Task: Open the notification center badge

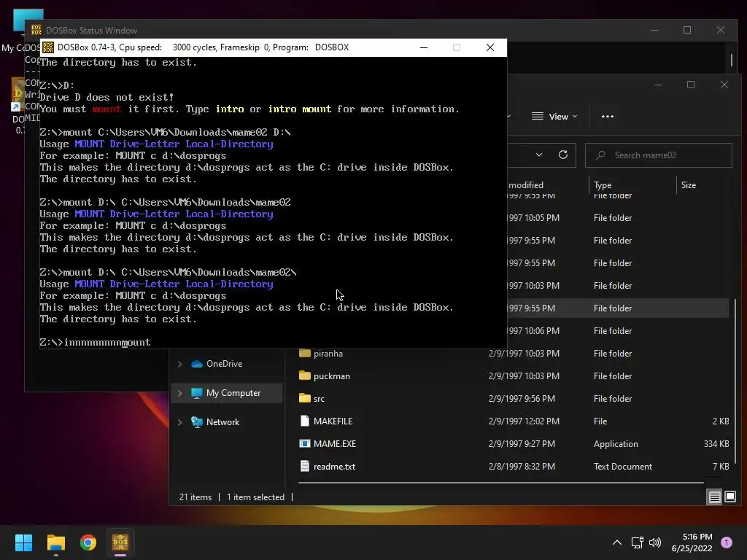Action: pos(727,542)
